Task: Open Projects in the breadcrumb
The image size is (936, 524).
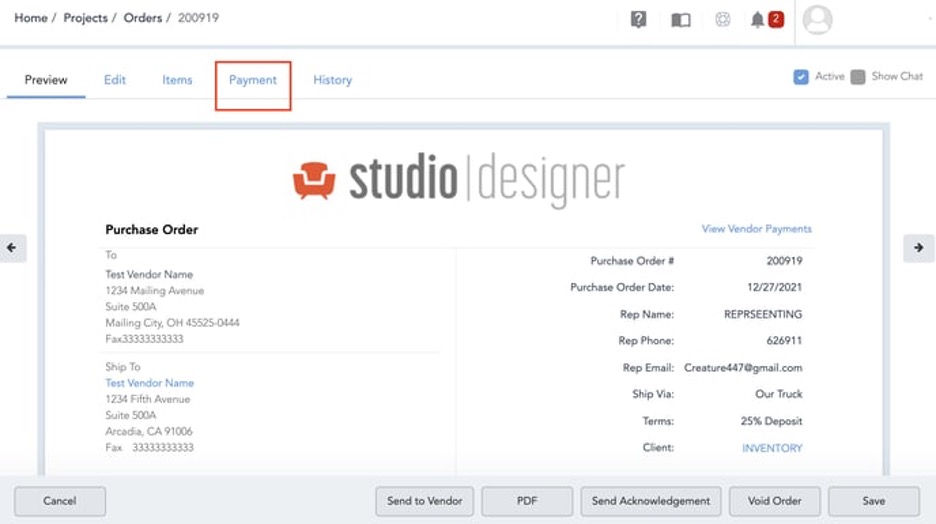Action: pyautogui.click(x=85, y=18)
